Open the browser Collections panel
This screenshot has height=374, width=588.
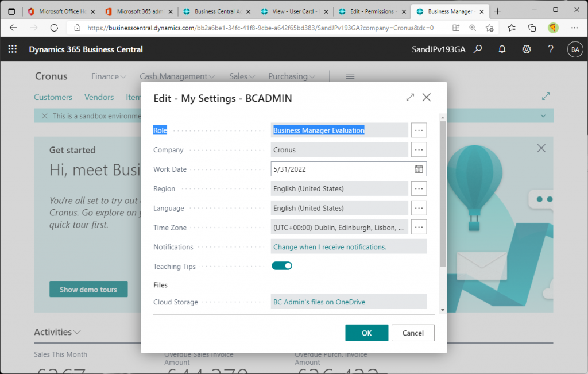click(532, 28)
